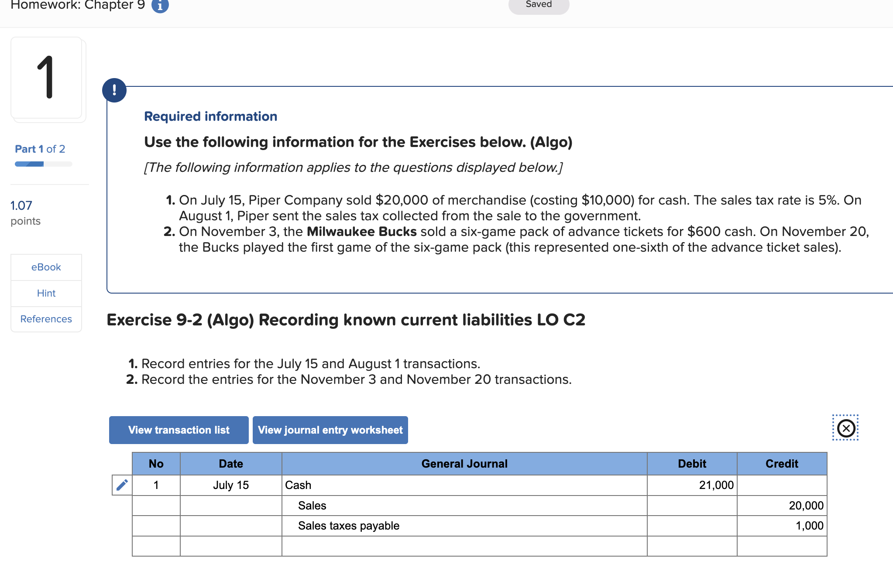Click the Saved status pill
This screenshot has height=588, width=893.
539,5
